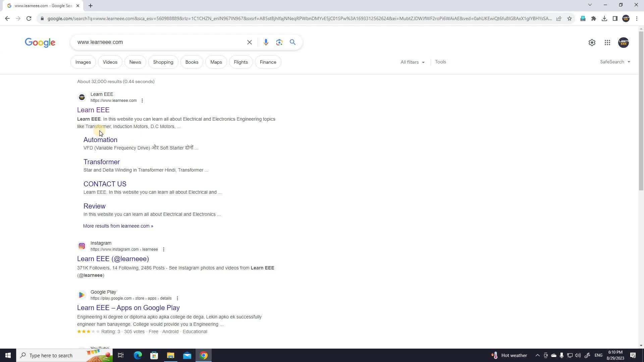Click the magnifier search button

[x=293, y=42]
